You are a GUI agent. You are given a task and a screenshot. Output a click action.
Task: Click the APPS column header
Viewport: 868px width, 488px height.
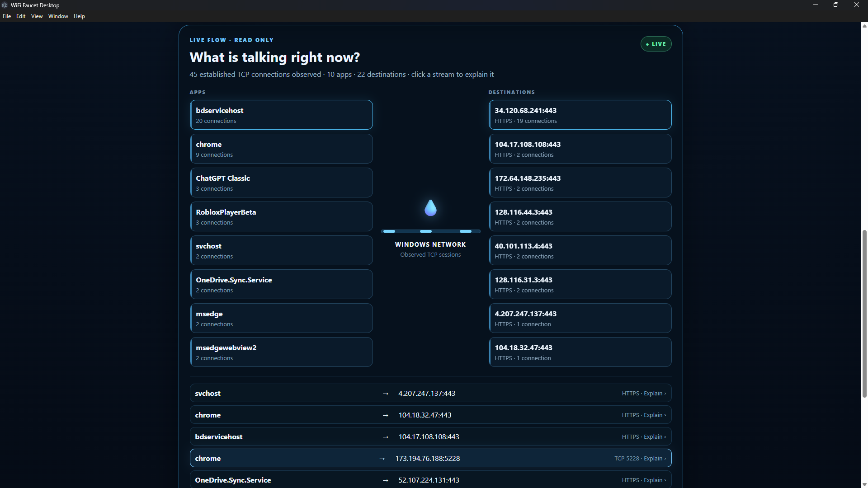click(198, 92)
